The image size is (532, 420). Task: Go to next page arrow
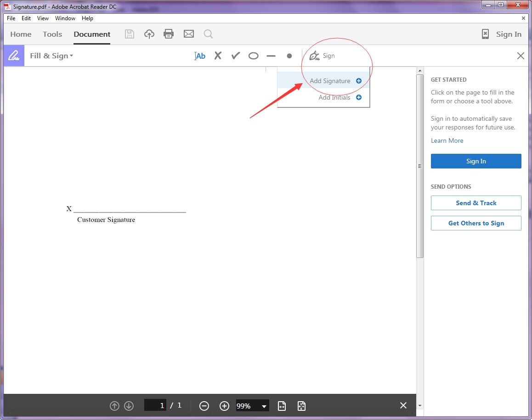coord(129,406)
